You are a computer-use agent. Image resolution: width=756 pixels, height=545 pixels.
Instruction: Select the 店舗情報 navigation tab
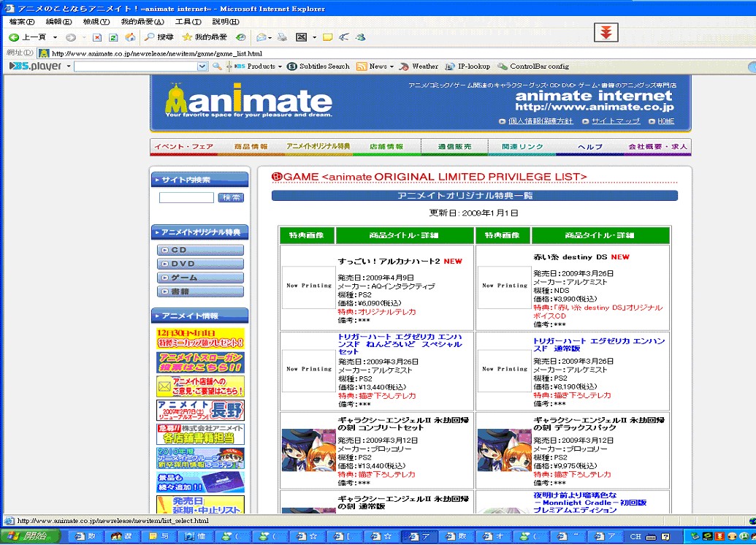tap(386, 147)
